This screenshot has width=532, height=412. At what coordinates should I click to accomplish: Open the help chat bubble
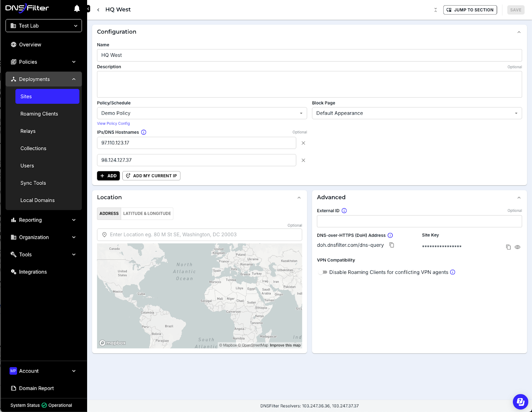520,402
